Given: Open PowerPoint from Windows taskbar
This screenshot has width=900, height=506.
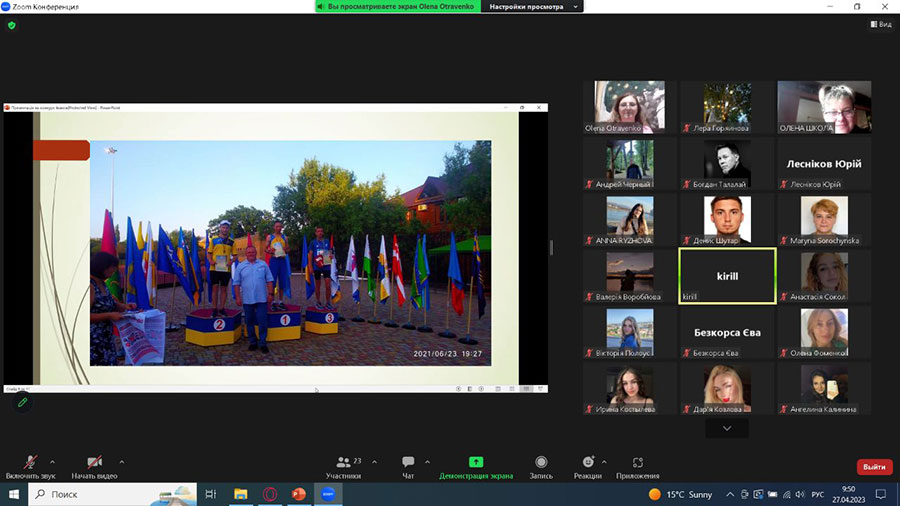Looking at the screenshot, I should coord(298,494).
